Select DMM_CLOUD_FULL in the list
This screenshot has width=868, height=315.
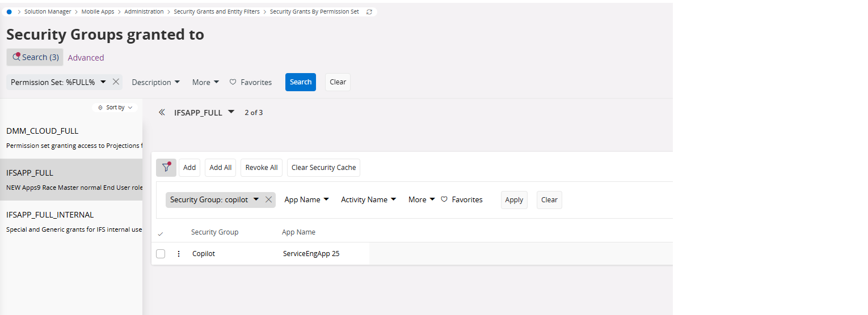(x=43, y=131)
